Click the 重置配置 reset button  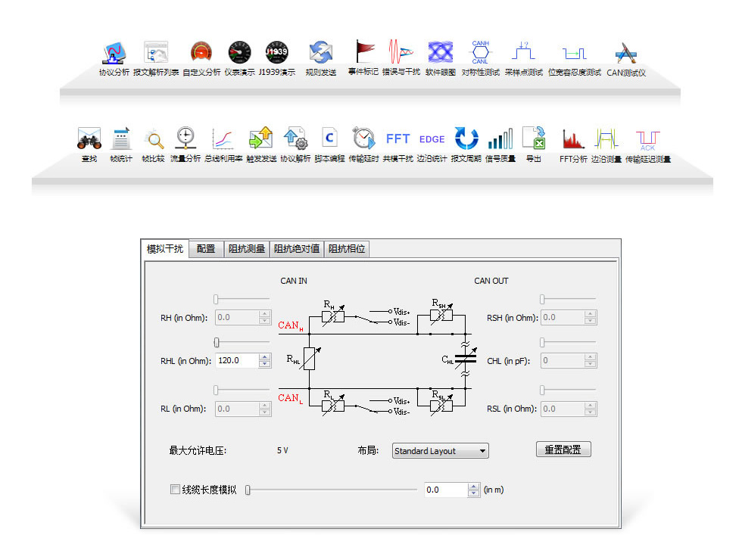[x=563, y=450]
